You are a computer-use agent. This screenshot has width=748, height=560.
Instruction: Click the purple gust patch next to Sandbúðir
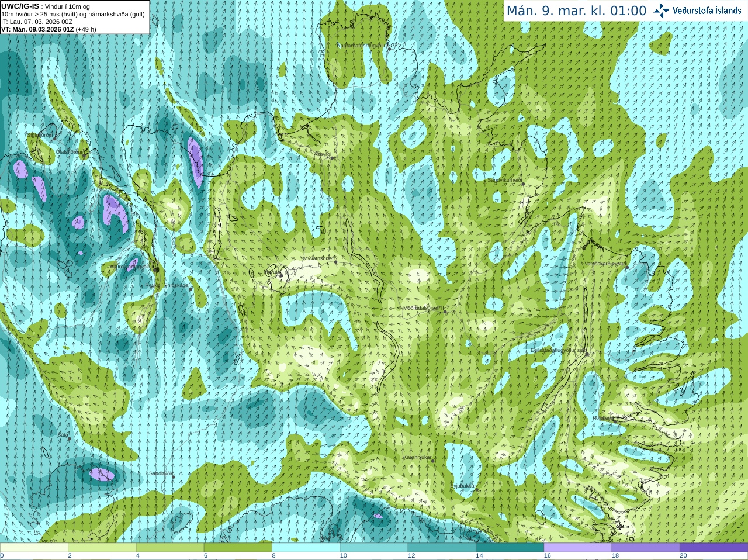(x=103, y=474)
